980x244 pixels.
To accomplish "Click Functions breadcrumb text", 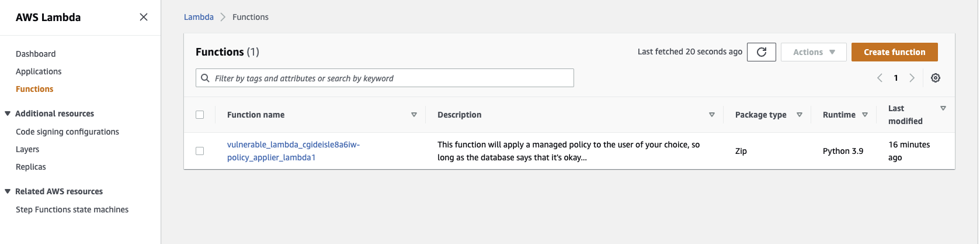I will (x=251, y=17).
